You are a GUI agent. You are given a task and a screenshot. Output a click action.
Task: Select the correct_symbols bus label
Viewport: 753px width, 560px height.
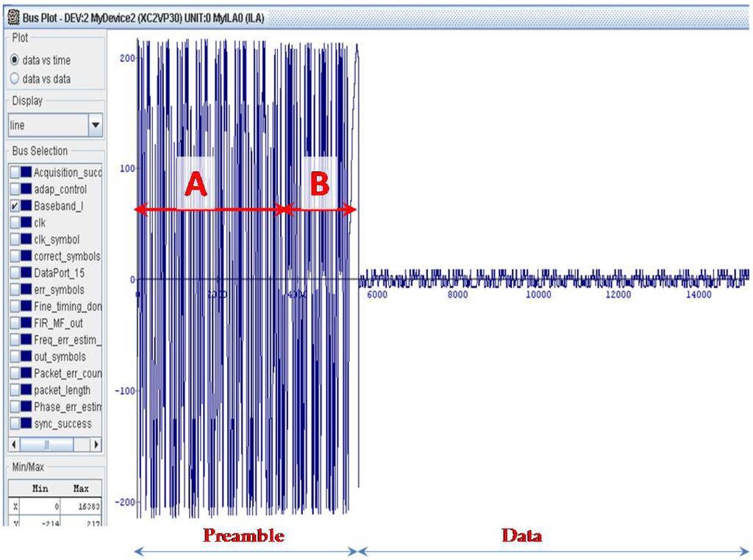(x=67, y=256)
